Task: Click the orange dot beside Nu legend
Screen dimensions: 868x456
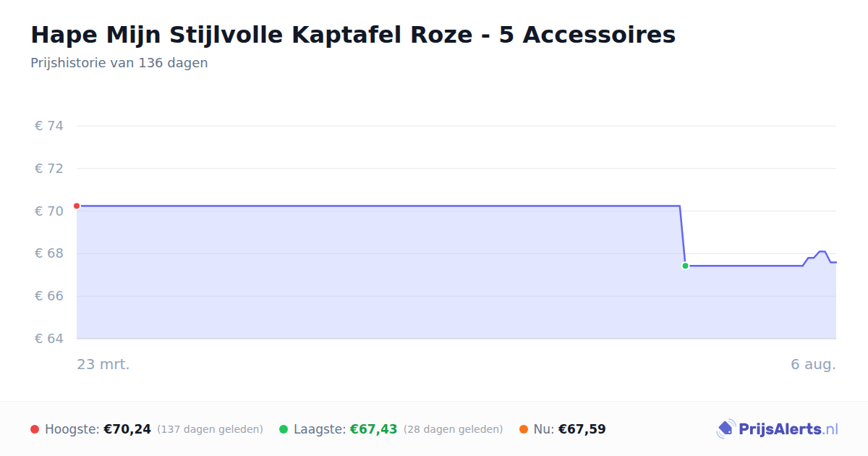Action: tap(524, 429)
